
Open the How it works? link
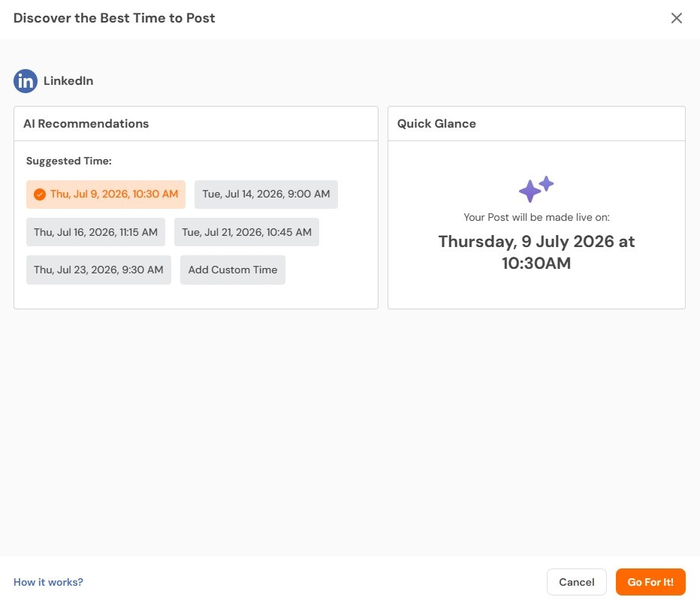[x=48, y=582]
